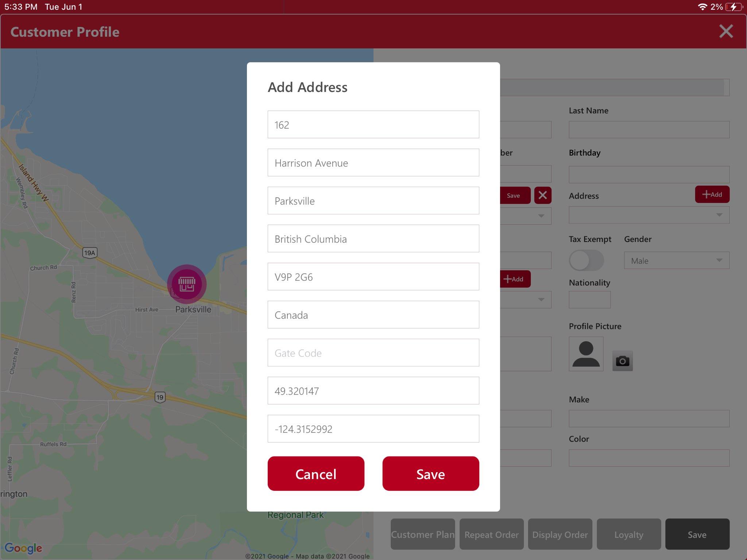747x560 pixels.
Task: Toggle the Tax Exempt switch
Action: click(x=586, y=260)
